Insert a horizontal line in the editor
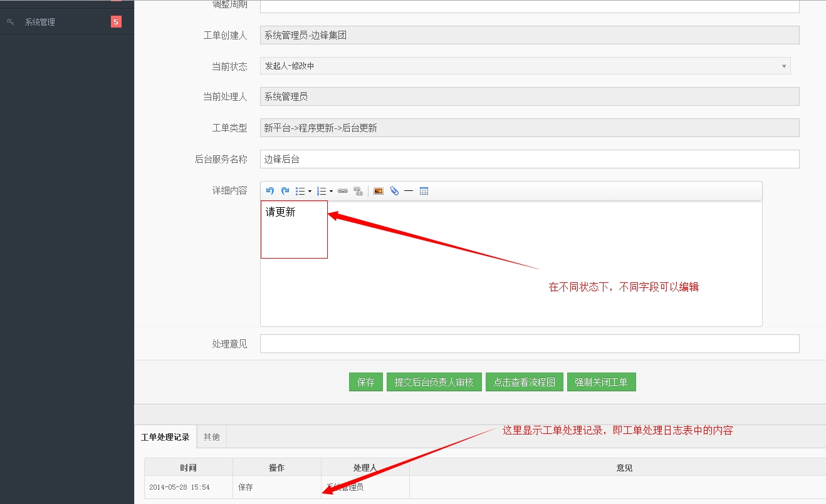Viewport: 826px width, 504px height. point(409,191)
